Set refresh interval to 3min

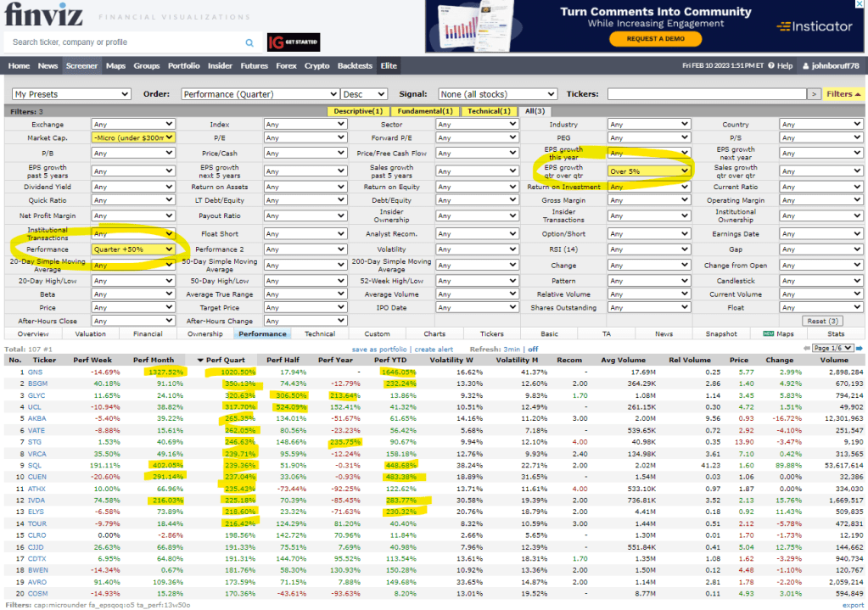coord(512,350)
